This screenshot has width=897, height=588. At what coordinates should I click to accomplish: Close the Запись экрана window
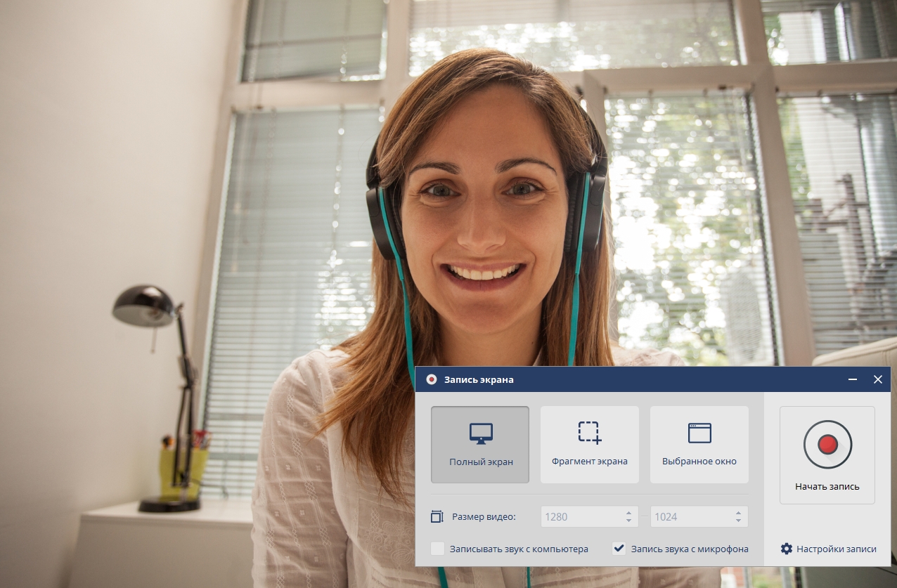[x=878, y=379]
